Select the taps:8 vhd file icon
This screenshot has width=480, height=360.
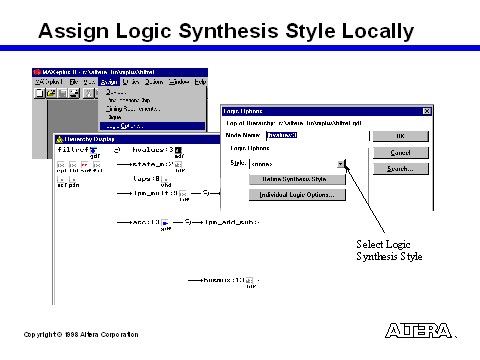(164, 179)
